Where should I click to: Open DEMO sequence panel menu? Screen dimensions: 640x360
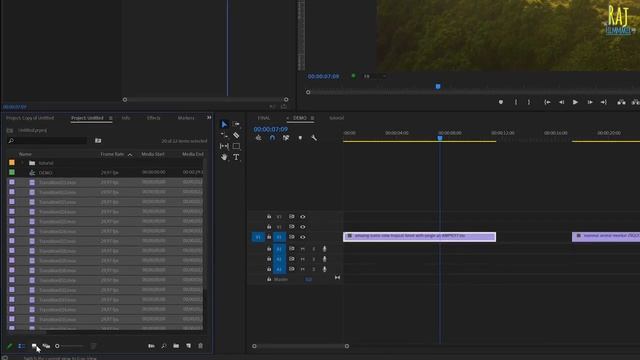click(312, 118)
